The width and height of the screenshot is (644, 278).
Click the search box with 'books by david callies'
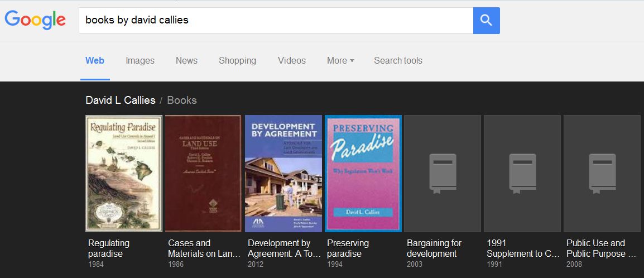[x=276, y=21]
